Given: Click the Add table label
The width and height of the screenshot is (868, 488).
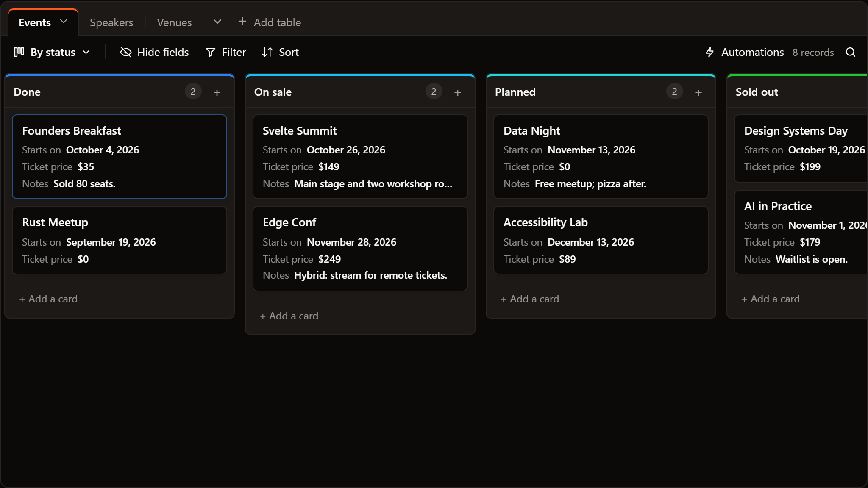Looking at the screenshot, I should (277, 22).
